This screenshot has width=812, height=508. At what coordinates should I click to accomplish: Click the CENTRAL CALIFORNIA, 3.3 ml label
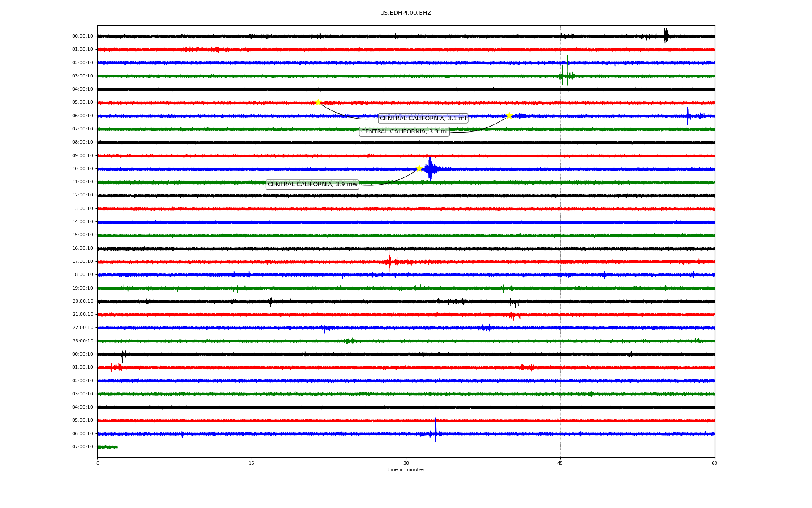coord(404,132)
